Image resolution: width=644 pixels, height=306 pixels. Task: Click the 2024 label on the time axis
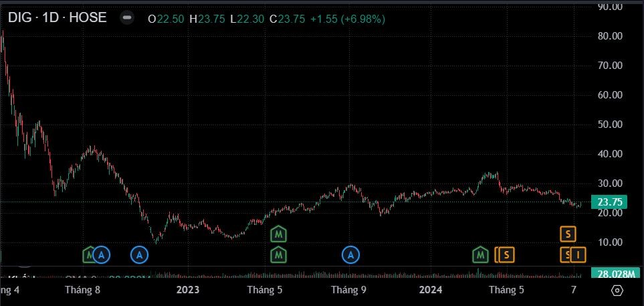(x=431, y=290)
